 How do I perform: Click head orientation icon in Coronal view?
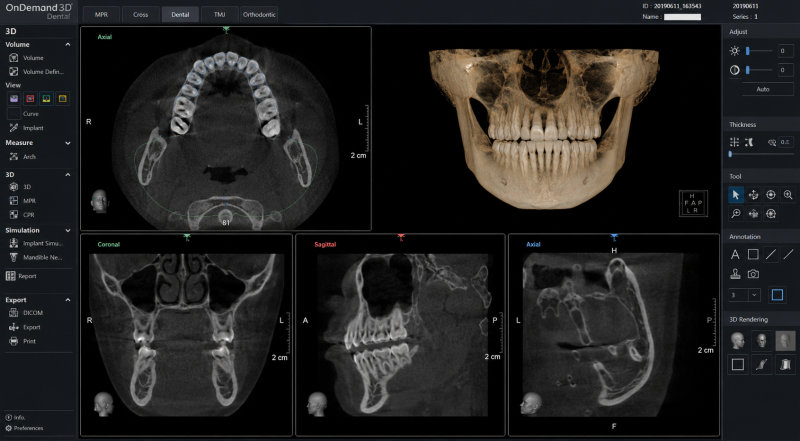(x=104, y=404)
